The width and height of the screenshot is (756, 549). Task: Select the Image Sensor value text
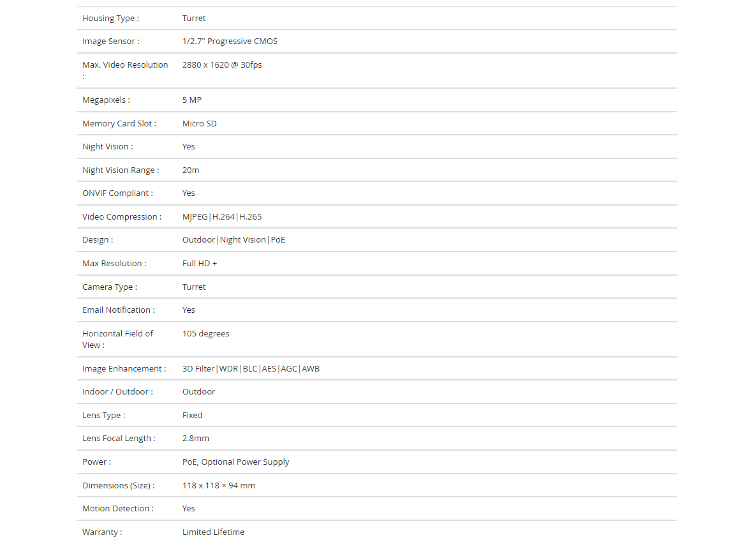(230, 41)
